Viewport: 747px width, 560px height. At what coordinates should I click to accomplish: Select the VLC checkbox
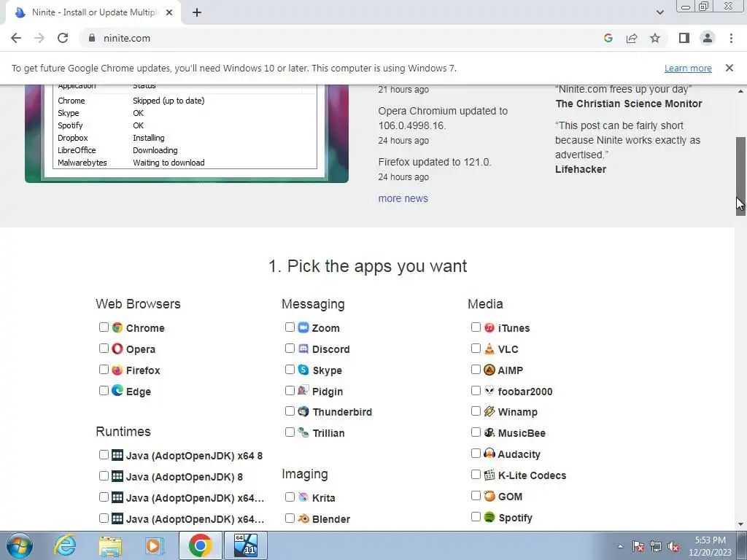(476, 348)
